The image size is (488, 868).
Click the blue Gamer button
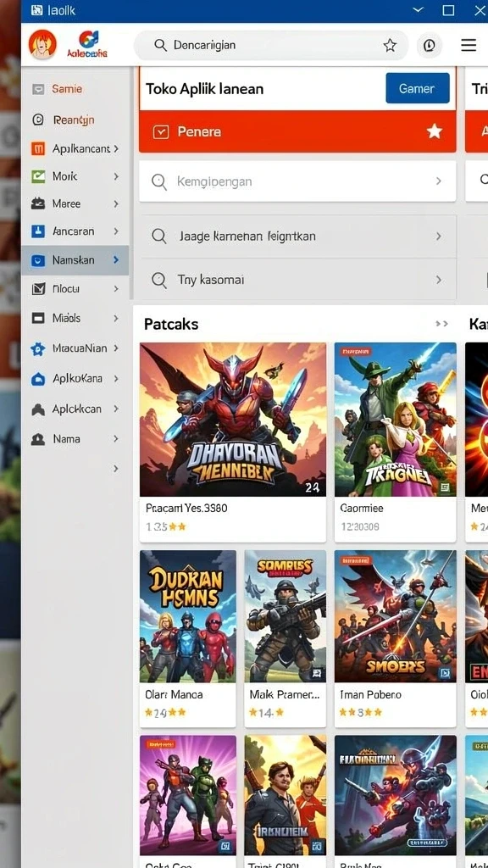[x=418, y=88]
